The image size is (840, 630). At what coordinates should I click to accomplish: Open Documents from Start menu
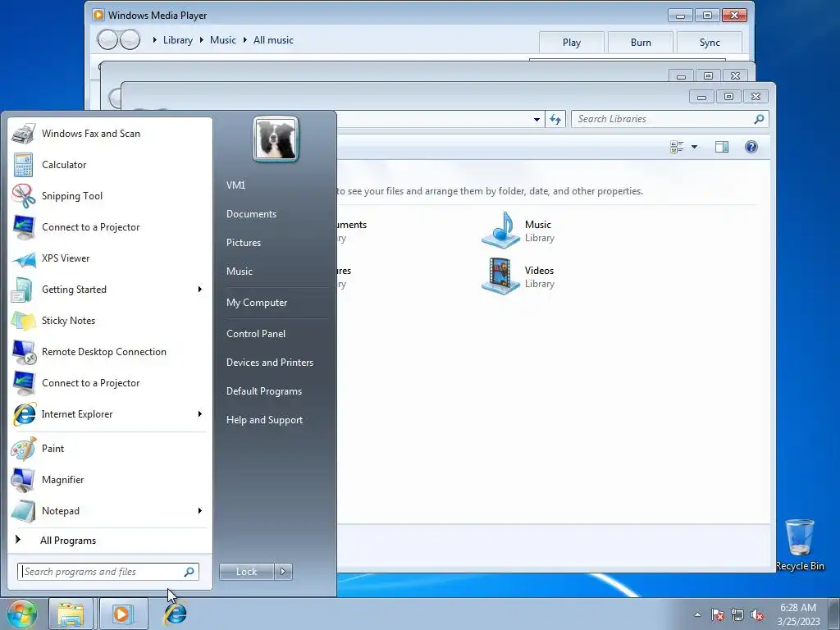251,214
